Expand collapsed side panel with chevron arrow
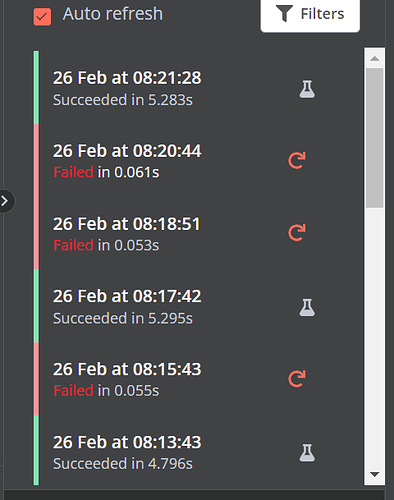This screenshot has width=394, height=500. (x=5, y=201)
